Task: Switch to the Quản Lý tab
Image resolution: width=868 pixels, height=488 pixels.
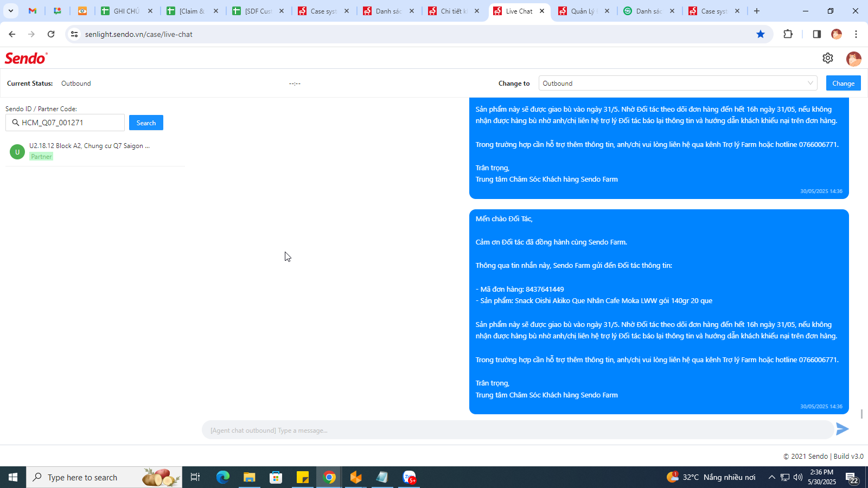Action: 583,11
